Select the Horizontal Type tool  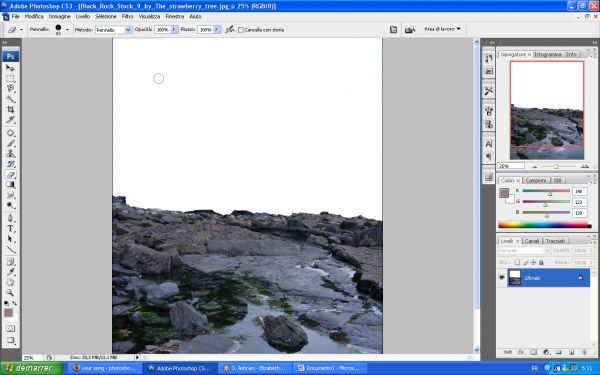(x=10, y=229)
